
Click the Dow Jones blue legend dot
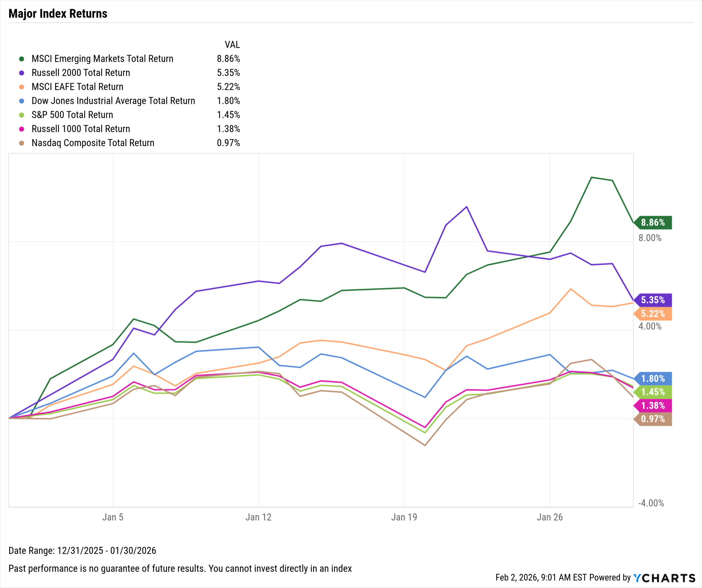click(x=22, y=101)
